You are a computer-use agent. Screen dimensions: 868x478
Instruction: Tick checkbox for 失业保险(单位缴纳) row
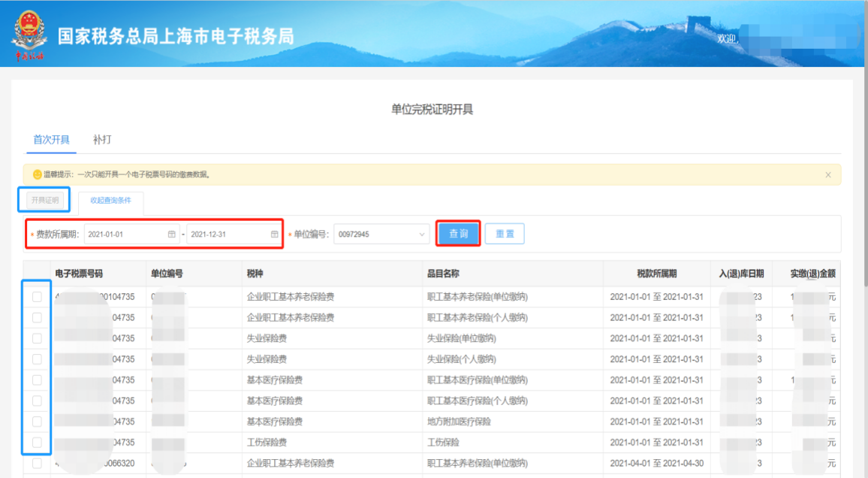(x=37, y=338)
